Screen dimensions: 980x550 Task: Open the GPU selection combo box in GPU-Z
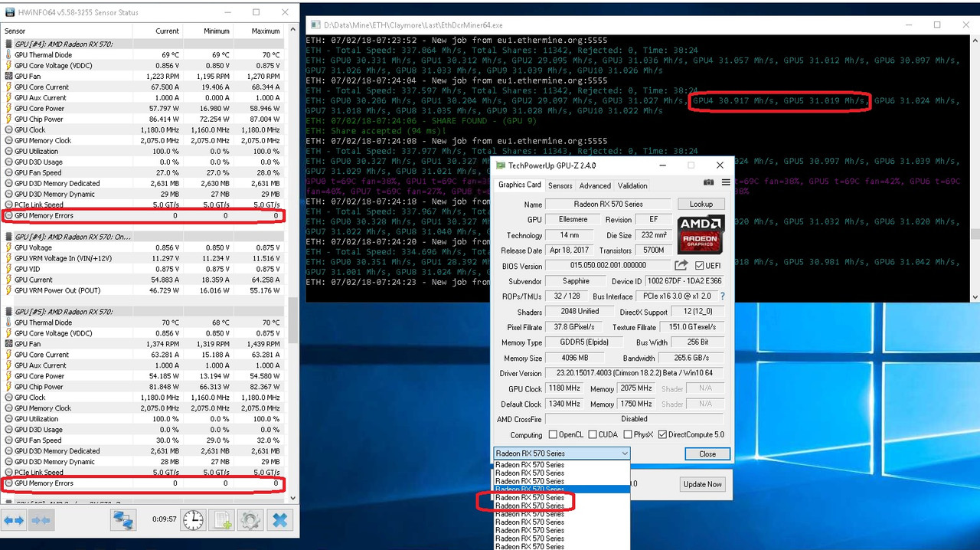click(562, 453)
